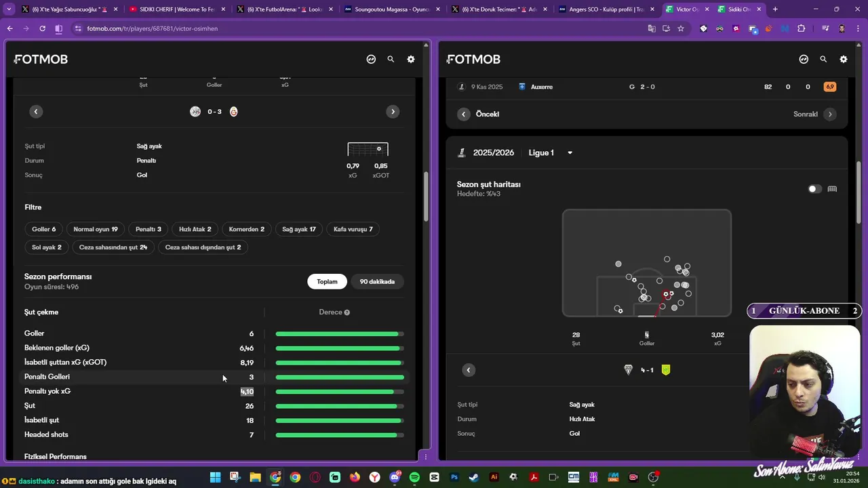Open Photoshop from the taskbar
Viewport: 868px width, 488px height.
pos(454,477)
